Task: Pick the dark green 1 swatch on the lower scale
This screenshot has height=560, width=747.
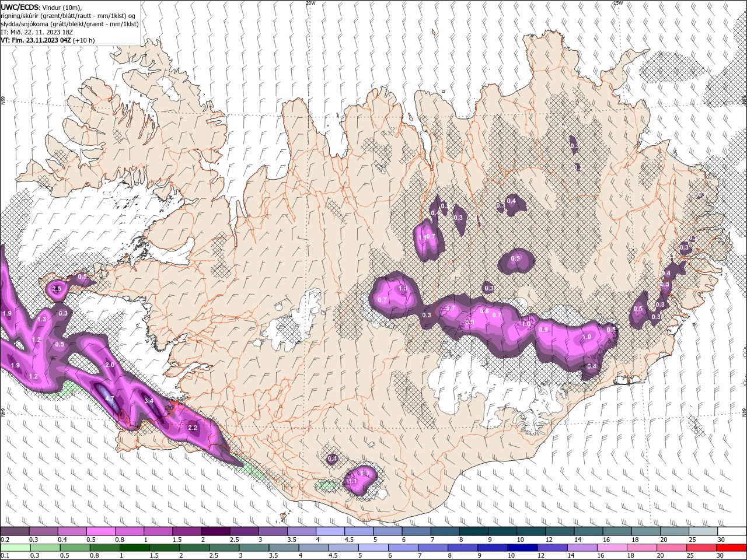Action: 135,548
